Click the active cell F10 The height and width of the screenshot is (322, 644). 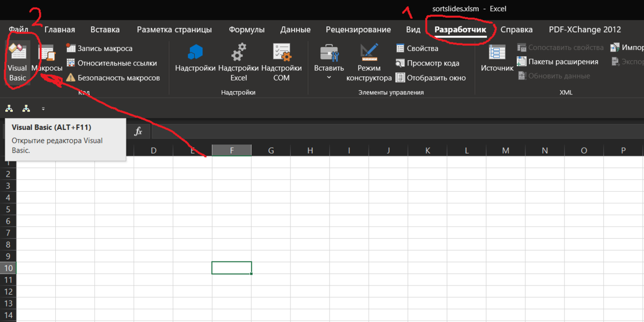coord(232,268)
